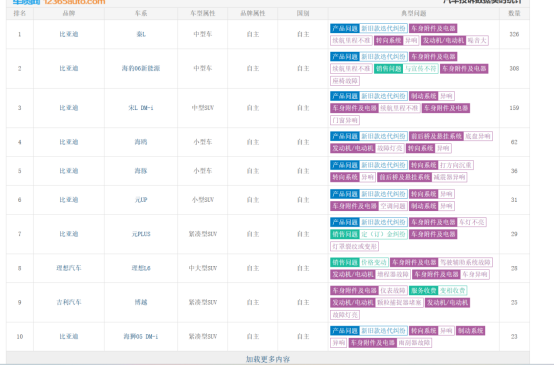
Task: Click 车身附件及电器 驾驶辅助系统故障 tag
Action: click(441, 262)
